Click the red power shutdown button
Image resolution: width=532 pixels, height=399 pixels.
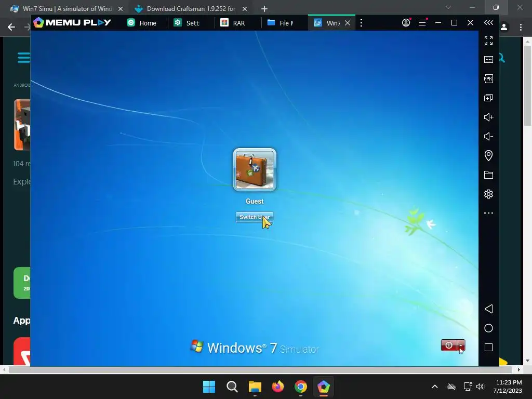[448, 345]
